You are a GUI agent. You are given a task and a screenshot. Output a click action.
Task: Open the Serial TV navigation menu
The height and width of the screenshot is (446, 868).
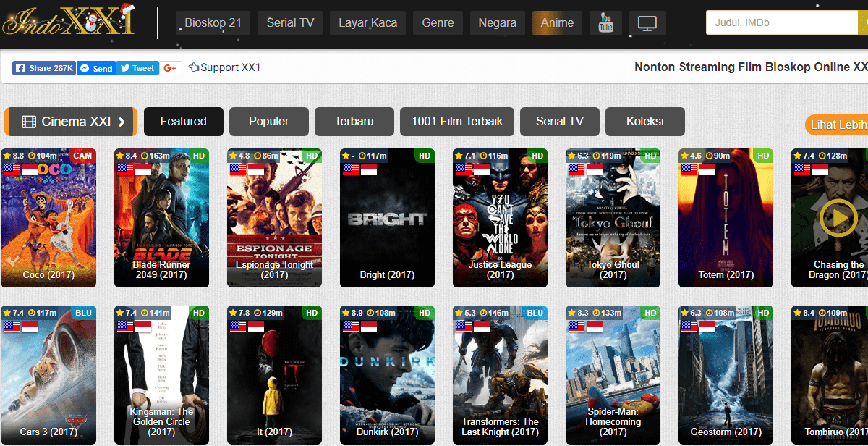point(290,23)
